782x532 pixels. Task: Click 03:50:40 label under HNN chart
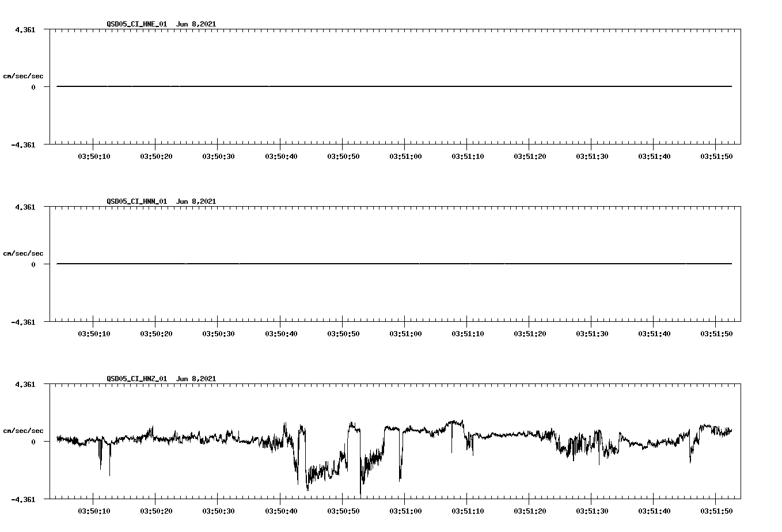[281, 334]
